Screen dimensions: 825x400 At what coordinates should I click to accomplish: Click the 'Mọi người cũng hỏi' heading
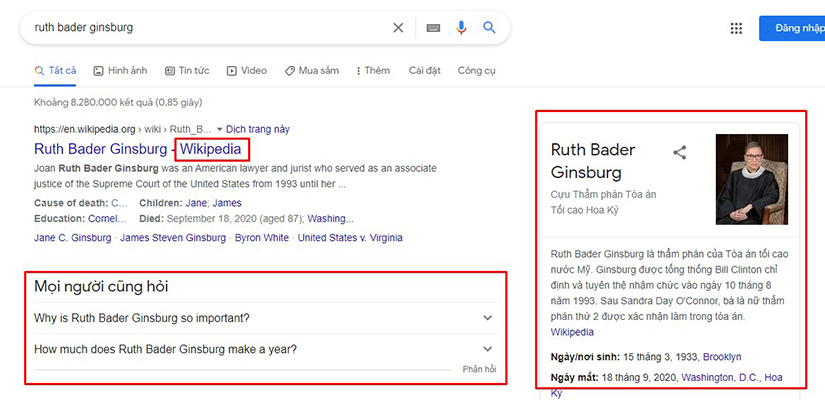pyautogui.click(x=101, y=287)
